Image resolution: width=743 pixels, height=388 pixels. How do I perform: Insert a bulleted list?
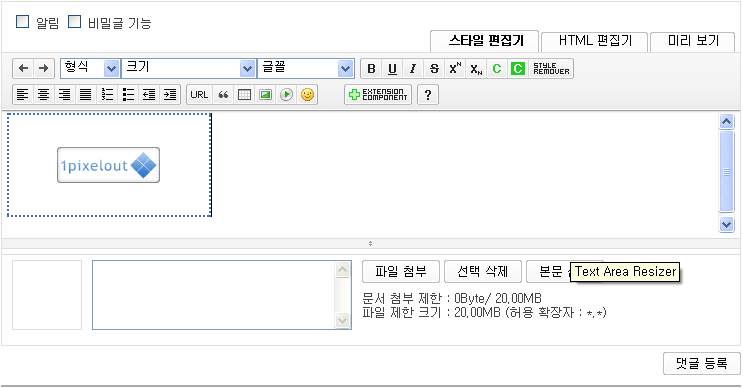coord(128,94)
